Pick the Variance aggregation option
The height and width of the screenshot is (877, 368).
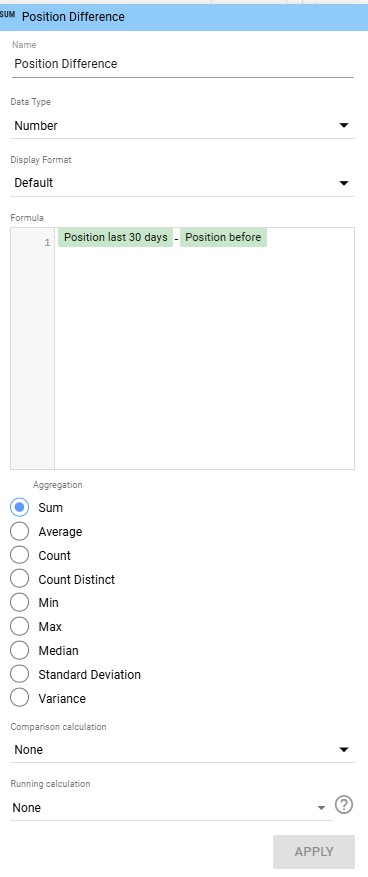pyautogui.click(x=20, y=699)
